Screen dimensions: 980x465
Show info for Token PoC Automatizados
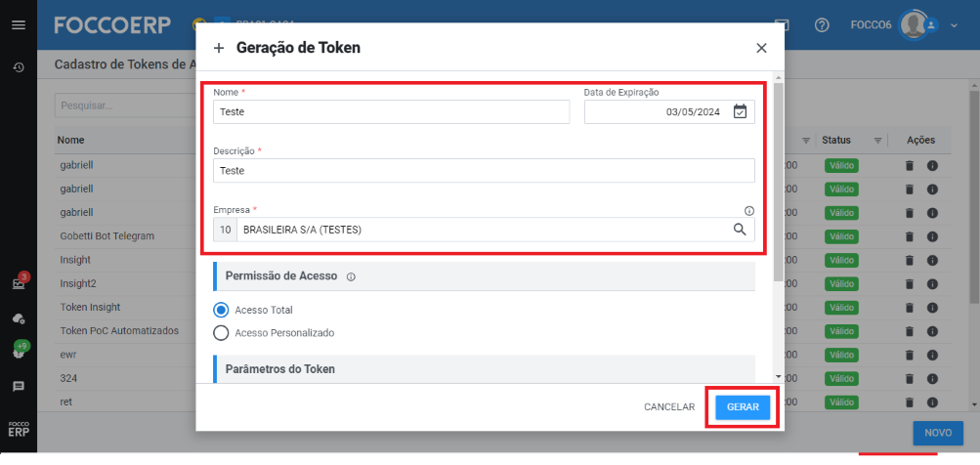tap(932, 331)
